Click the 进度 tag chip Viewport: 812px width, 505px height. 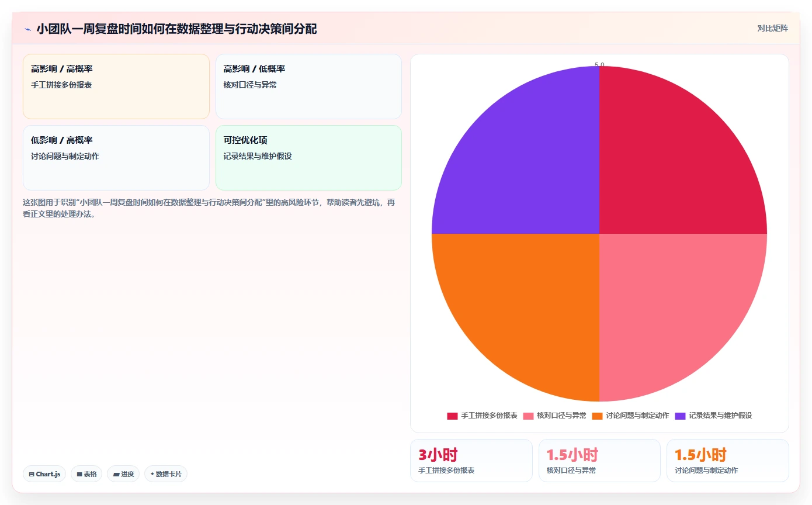tap(123, 474)
